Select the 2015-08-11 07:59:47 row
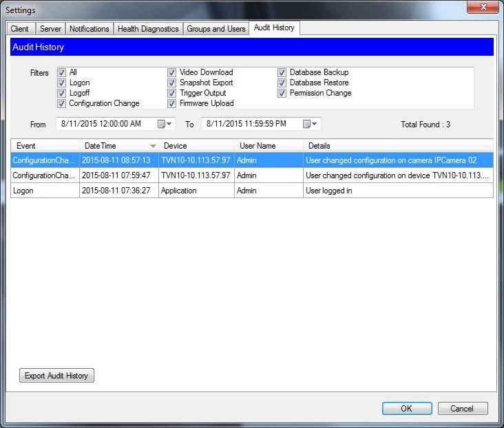This screenshot has height=428, width=504. [252, 175]
